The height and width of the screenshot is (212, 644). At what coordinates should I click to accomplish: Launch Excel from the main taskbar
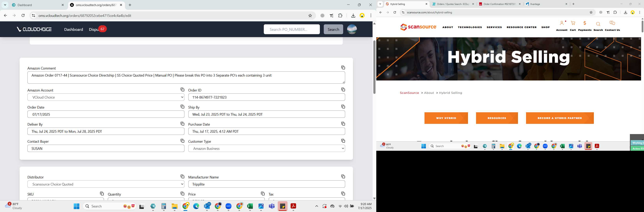pyautogui.click(x=250, y=206)
